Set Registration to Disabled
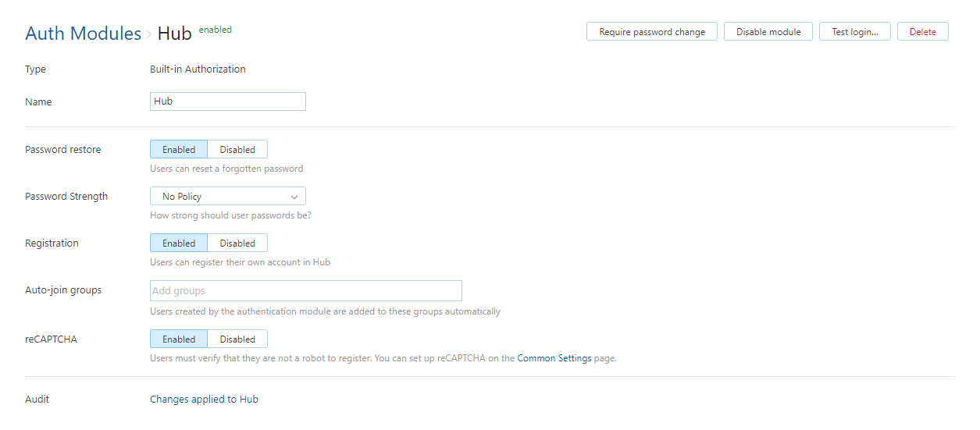Viewport: 980px width, 430px height. coord(237,243)
